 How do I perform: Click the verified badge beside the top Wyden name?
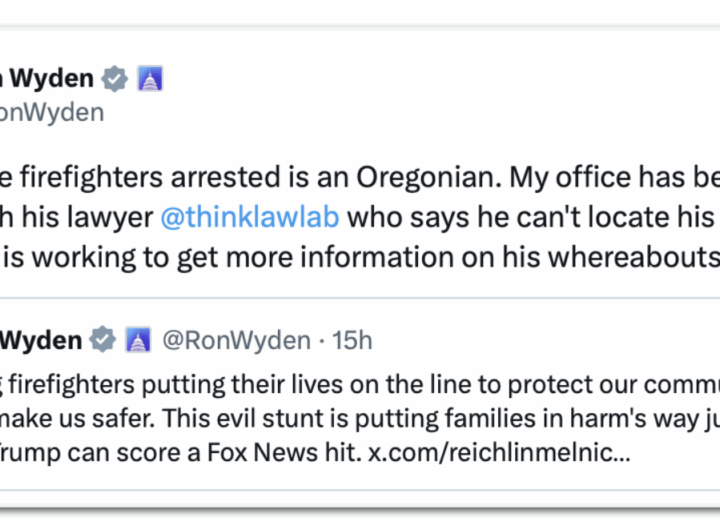(x=116, y=79)
